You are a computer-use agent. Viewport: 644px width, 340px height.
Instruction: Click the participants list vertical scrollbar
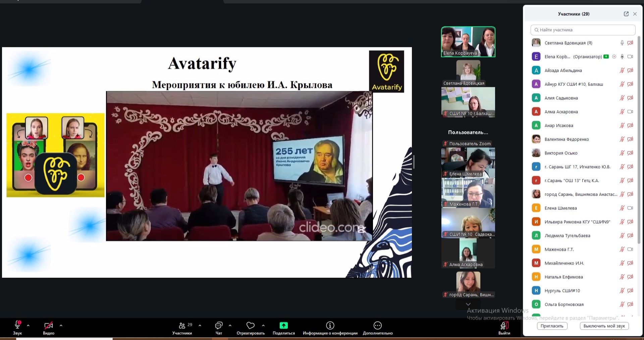pos(639,134)
